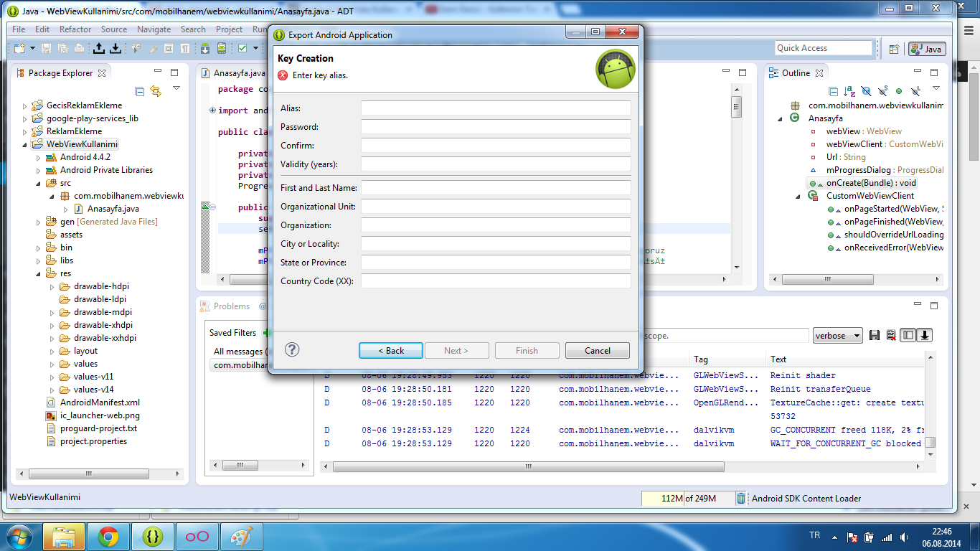Toggle Hide Fields in Outline view
Screen dimensions: 980x551
coord(866,91)
